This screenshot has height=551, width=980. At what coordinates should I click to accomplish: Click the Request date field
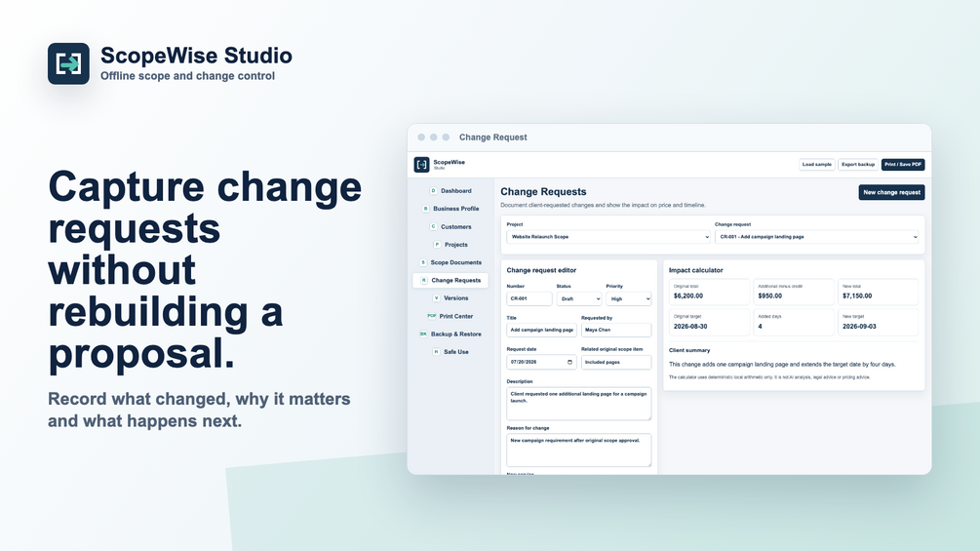pyautogui.click(x=542, y=363)
